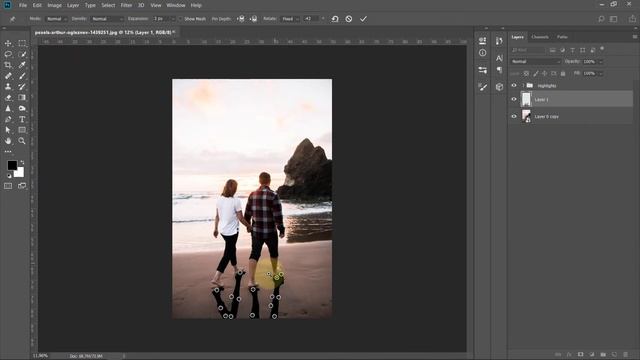The width and height of the screenshot is (640, 360).
Task: Enable the Show Mesh checkbox
Action: coord(180,19)
